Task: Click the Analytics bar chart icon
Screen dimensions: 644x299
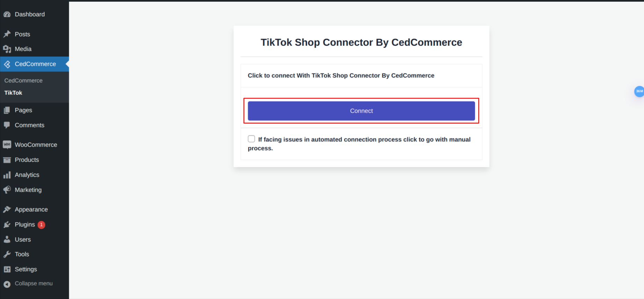Action: (x=7, y=175)
